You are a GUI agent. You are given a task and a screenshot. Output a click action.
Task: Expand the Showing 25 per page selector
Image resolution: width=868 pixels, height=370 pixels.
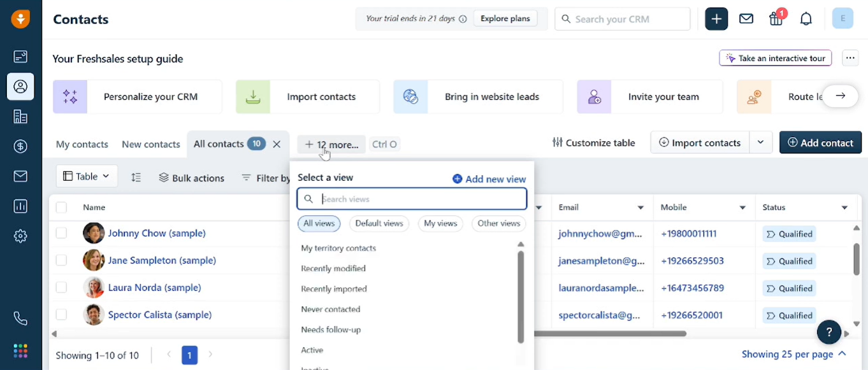pyautogui.click(x=793, y=354)
